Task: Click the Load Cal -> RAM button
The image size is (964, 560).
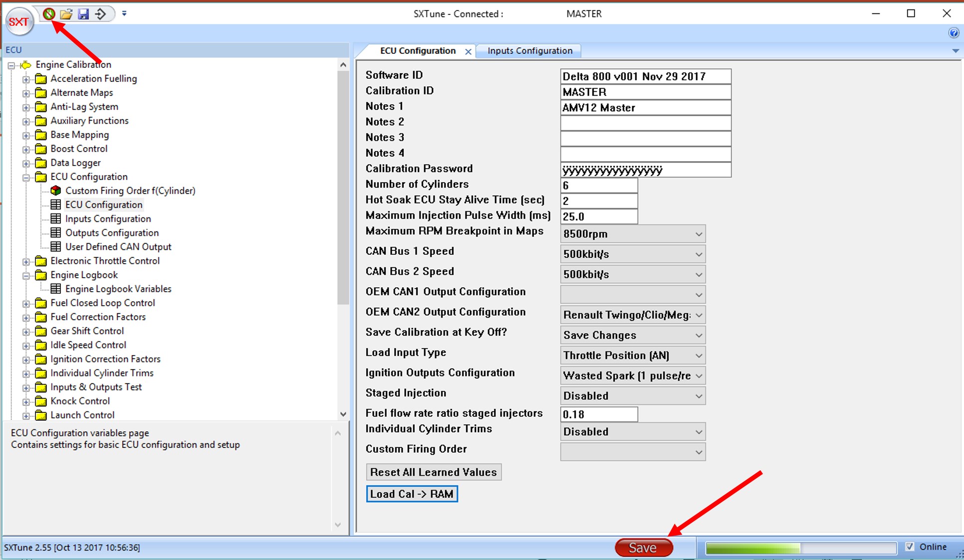Action: (x=412, y=494)
